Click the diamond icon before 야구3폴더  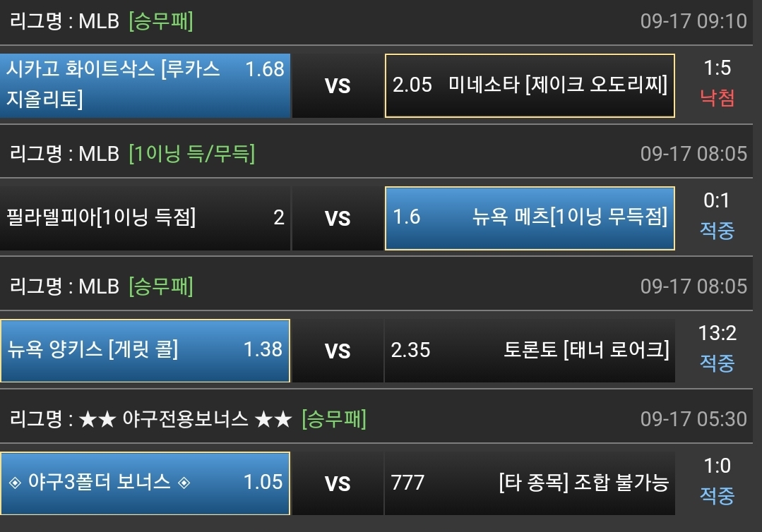point(16,483)
